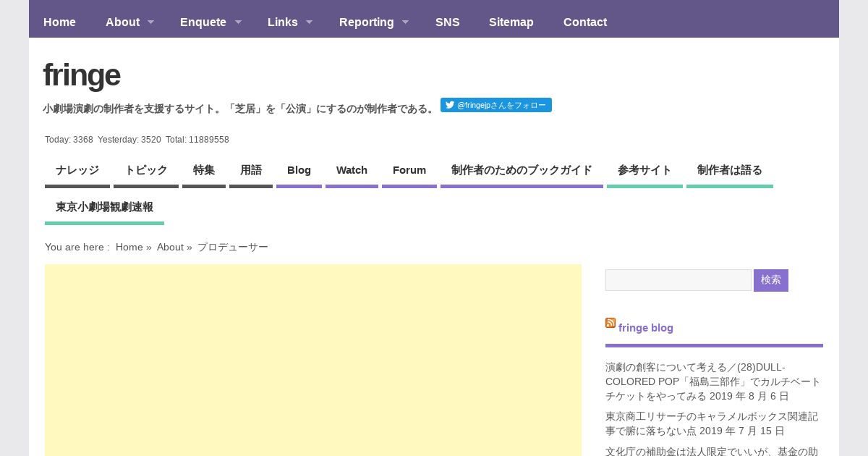The height and width of the screenshot is (456, 868).
Task: Open the 制作者のためのブックガイド tab
Action: pos(522,170)
